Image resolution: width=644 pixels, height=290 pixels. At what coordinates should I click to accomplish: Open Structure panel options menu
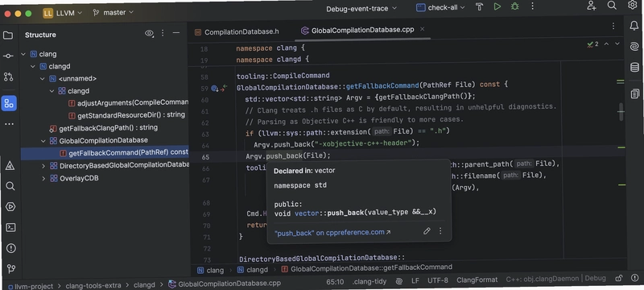163,33
